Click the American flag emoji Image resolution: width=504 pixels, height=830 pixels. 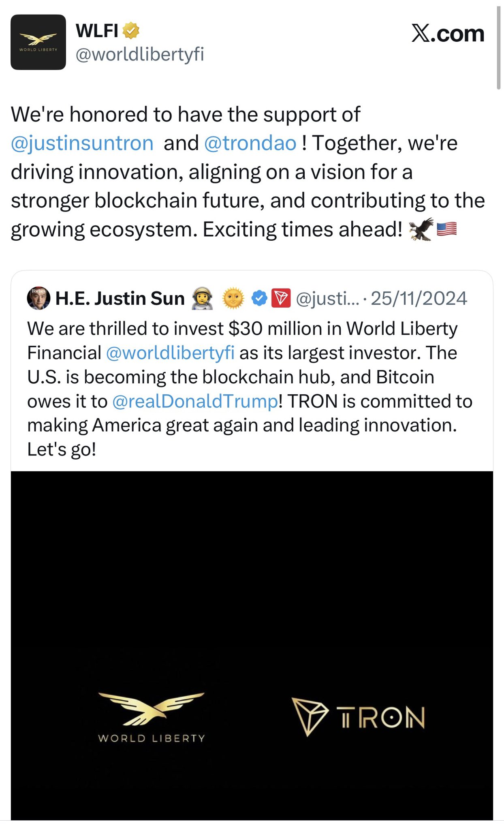(x=447, y=229)
